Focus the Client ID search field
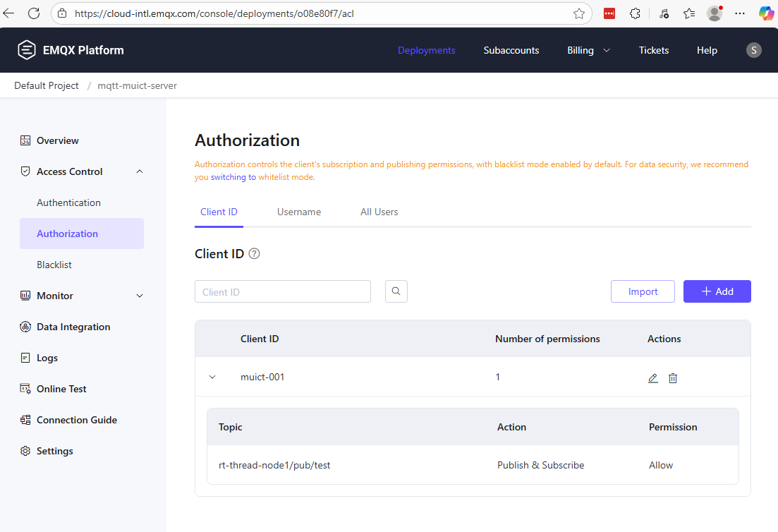 pos(282,291)
